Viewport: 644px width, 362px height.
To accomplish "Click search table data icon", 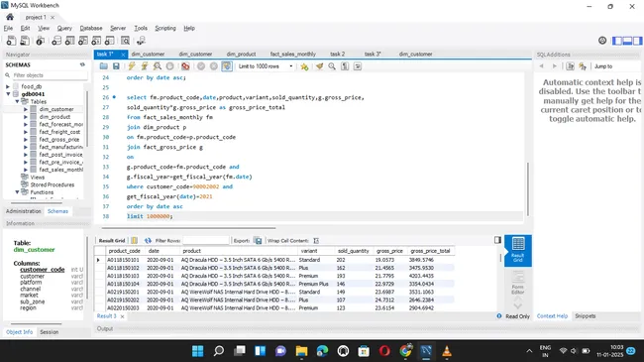I will click(125, 41).
